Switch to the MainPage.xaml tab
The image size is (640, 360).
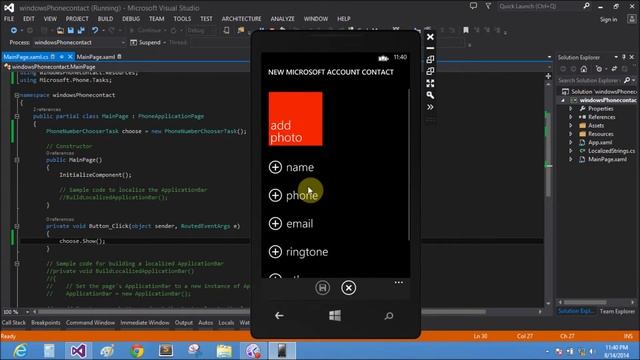(96, 57)
